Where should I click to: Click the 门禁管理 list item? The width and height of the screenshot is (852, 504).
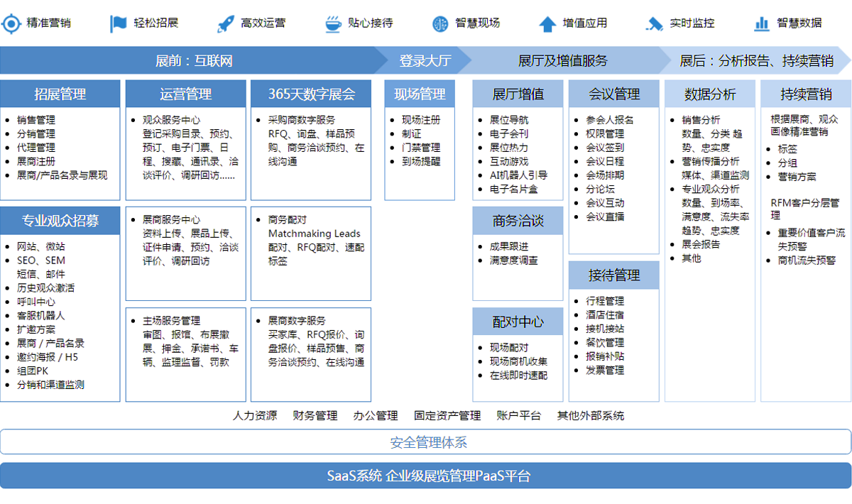pos(421,148)
